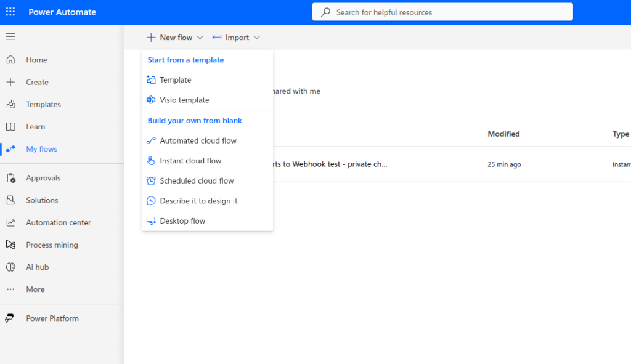The image size is (631, 364).
Task: Click the Automation center icon
Action: 10,222
